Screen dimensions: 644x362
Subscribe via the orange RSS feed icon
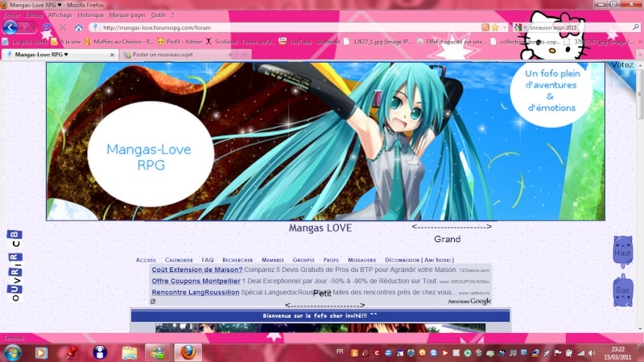485,27
